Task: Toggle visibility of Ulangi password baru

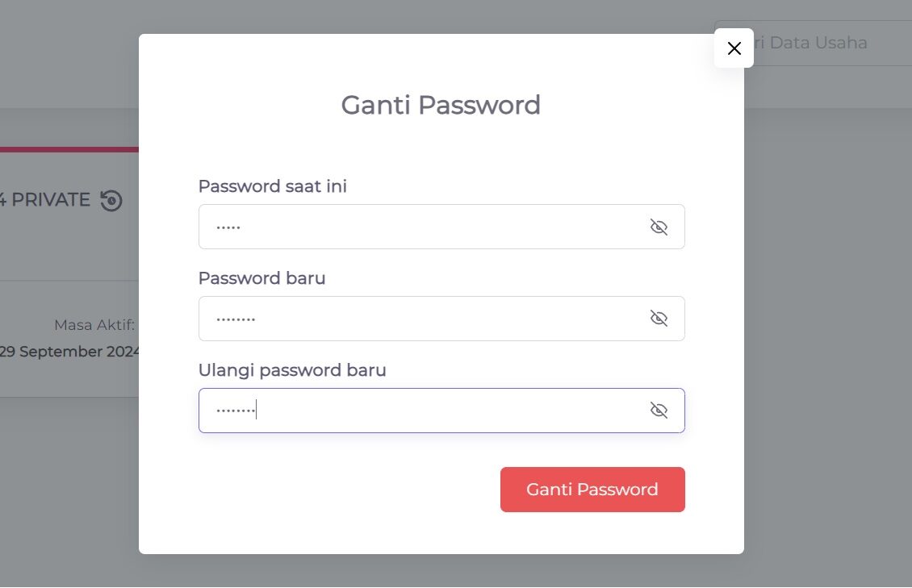Action: 659,411
